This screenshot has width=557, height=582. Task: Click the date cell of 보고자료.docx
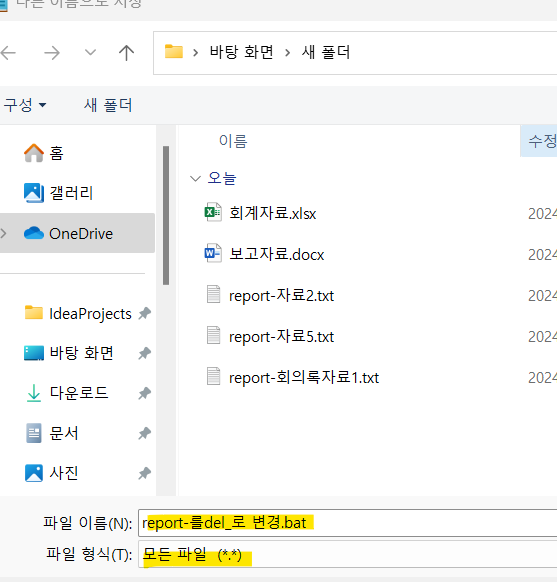click(542, 255)
